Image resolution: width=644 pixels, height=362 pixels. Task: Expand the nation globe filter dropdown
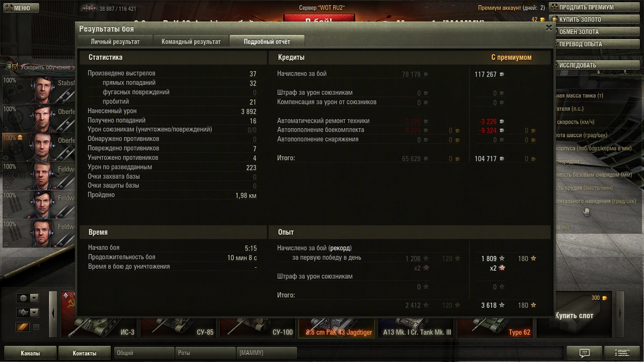pos(27,298)
